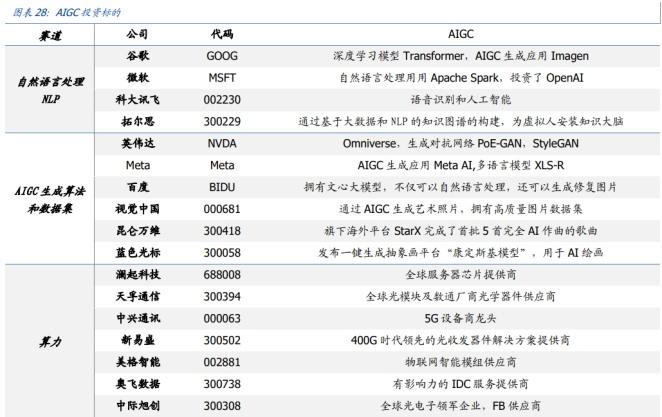The image size is (662, 417).
Task: Click stock code '000063'
Action: (222, 319)
